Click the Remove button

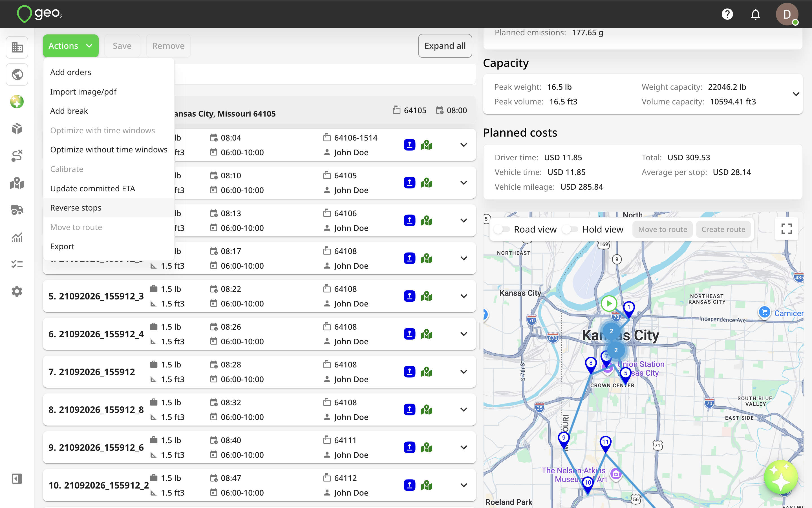(x=168, y=46)
